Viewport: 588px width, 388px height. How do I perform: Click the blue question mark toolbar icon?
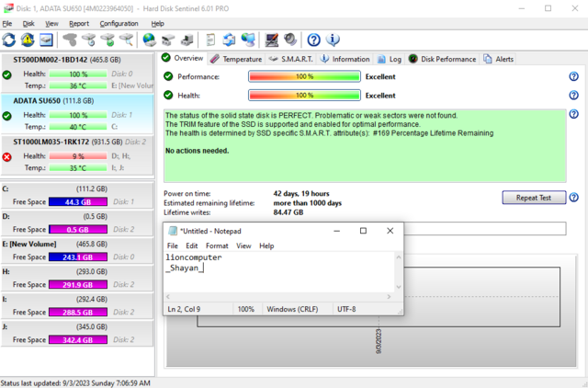pyautogui.click(x=314, y=40)
